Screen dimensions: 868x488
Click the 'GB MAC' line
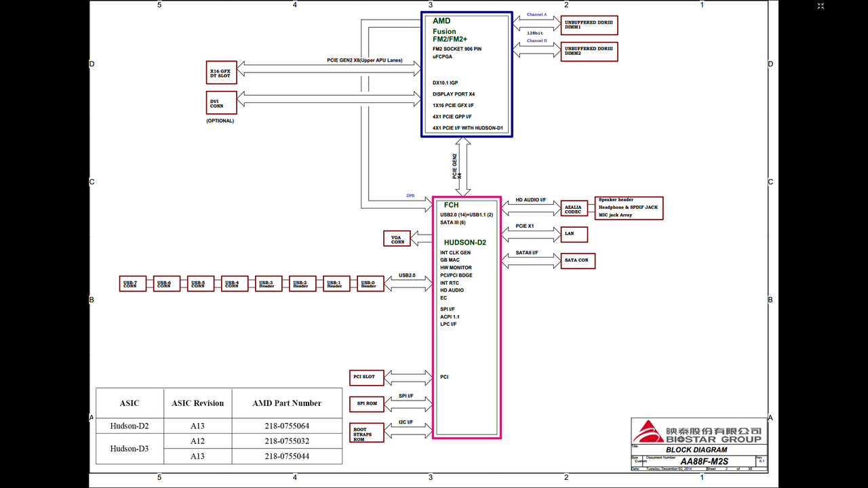pyautogui.click(x=450, y=260)
